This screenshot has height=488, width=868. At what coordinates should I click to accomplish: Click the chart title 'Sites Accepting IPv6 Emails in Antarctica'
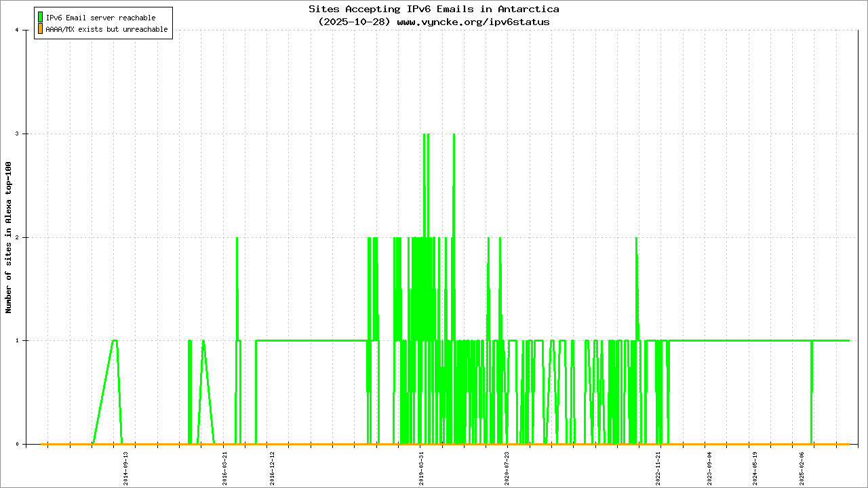pos(434,9)
